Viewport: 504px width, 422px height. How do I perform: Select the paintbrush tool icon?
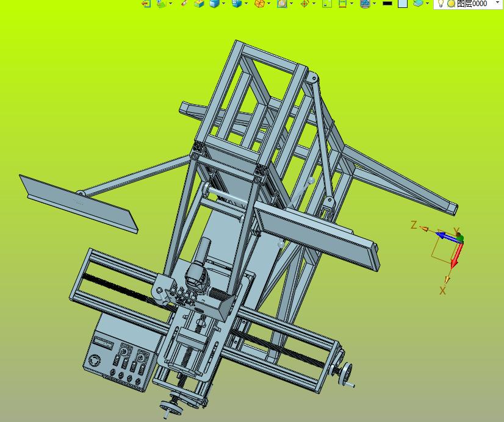(184, 3)
